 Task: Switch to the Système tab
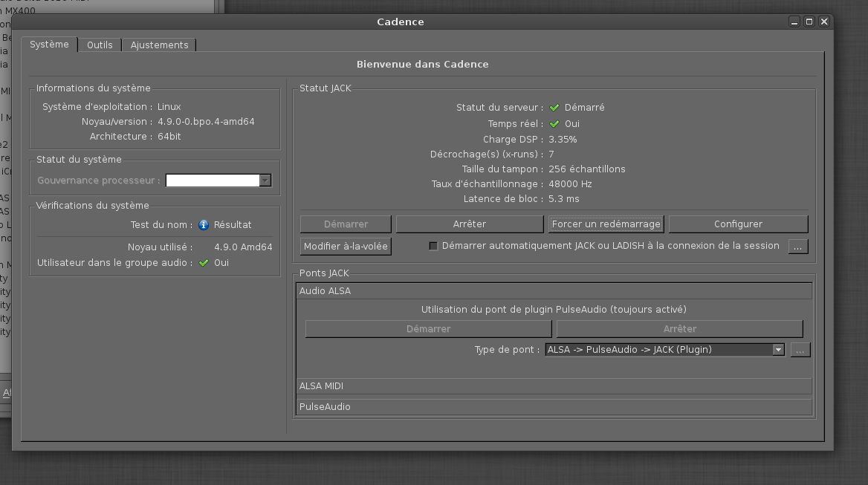[49, 45]
